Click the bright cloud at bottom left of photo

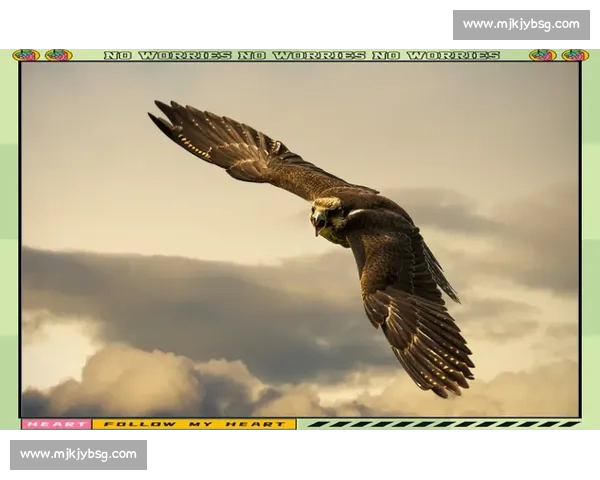point(120,380)
